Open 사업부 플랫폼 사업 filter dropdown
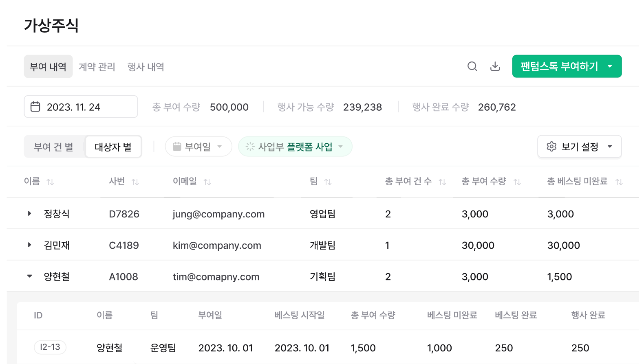 pos(295,147)
